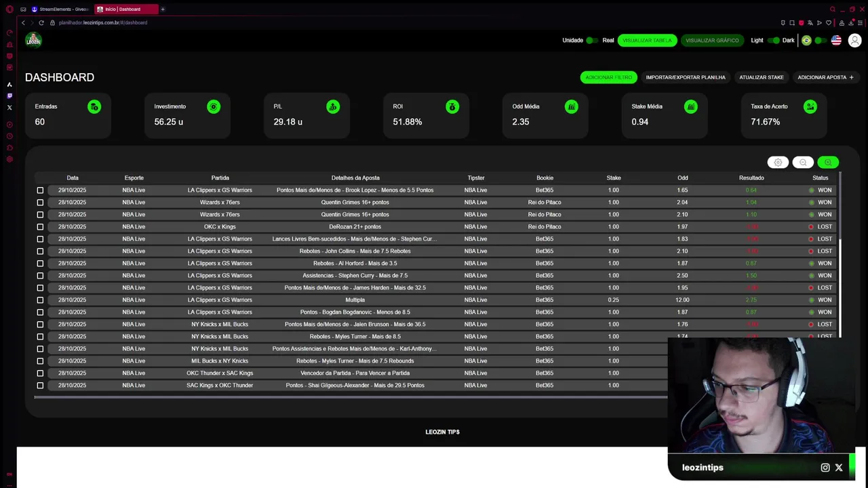
Task: Click the Multipla bet details cell
Action: tap(355, 300)
